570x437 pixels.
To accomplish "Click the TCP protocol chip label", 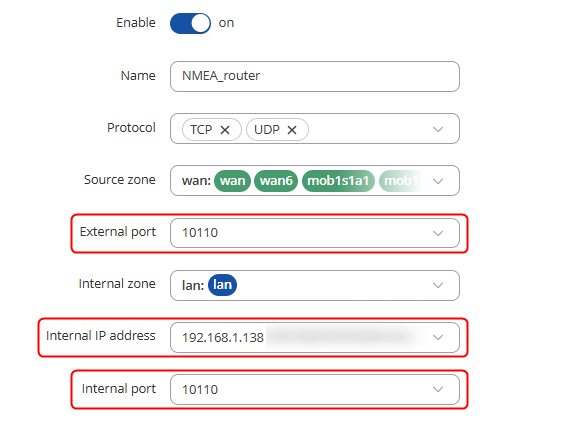I will 201,130.
